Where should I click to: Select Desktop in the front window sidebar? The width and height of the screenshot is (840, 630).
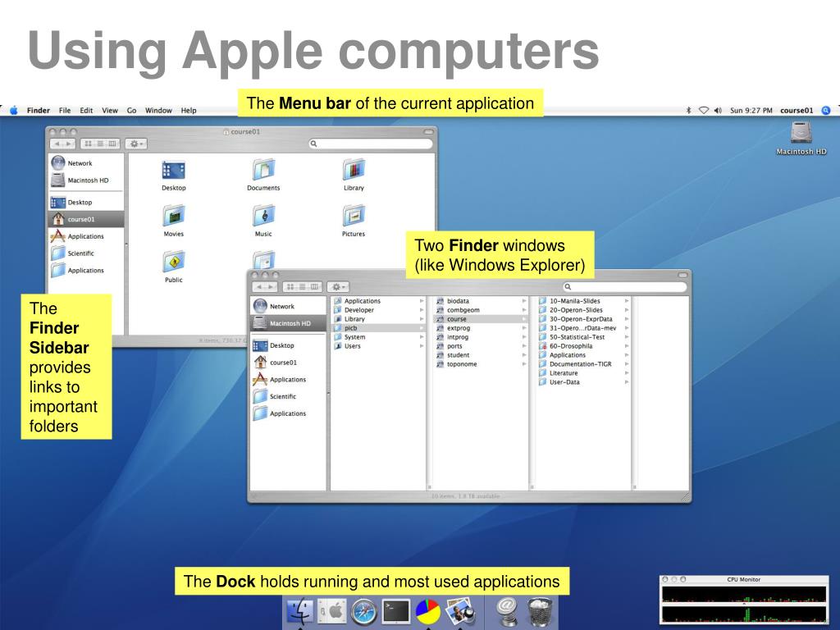point(288,345)
